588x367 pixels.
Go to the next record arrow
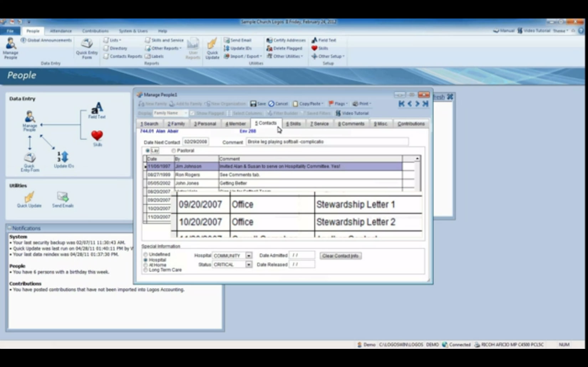(417, 104)
